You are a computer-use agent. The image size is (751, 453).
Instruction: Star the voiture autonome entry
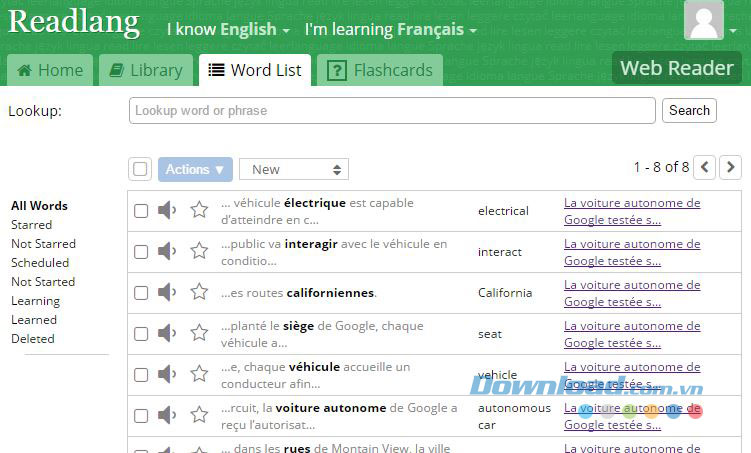click(x=199, y=415)
